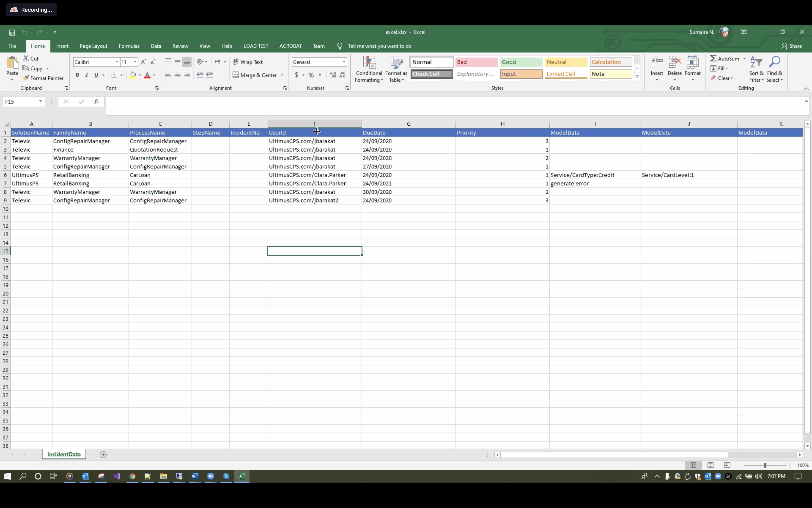This screenshot has height=508, width=812.
Task: Open the General number format dropdown
Action: coord(344,62)
